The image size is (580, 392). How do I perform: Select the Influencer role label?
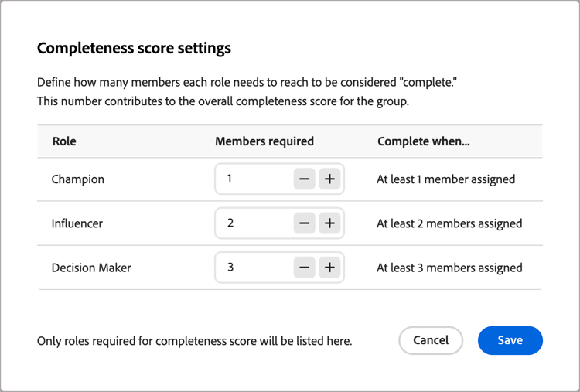77,223
